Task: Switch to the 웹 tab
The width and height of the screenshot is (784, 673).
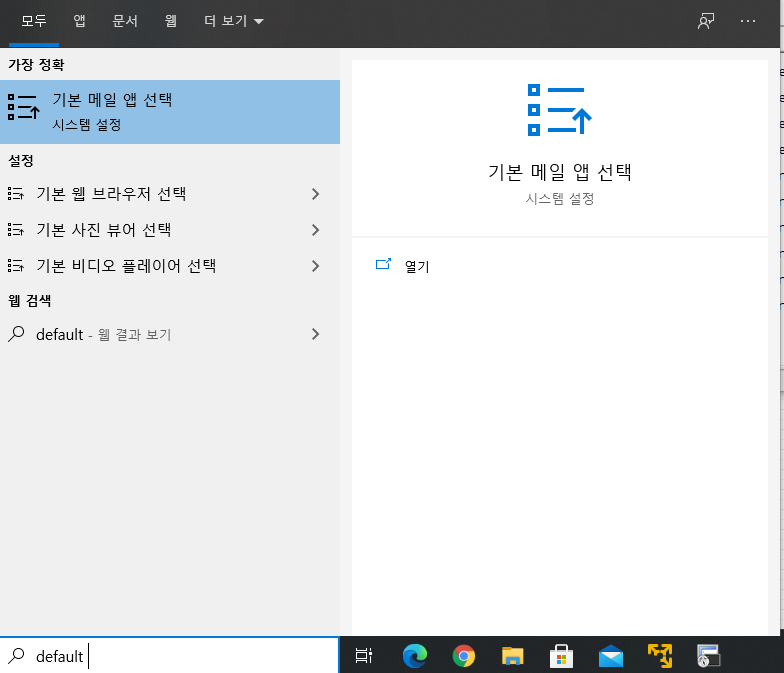Action: [170, 21]
